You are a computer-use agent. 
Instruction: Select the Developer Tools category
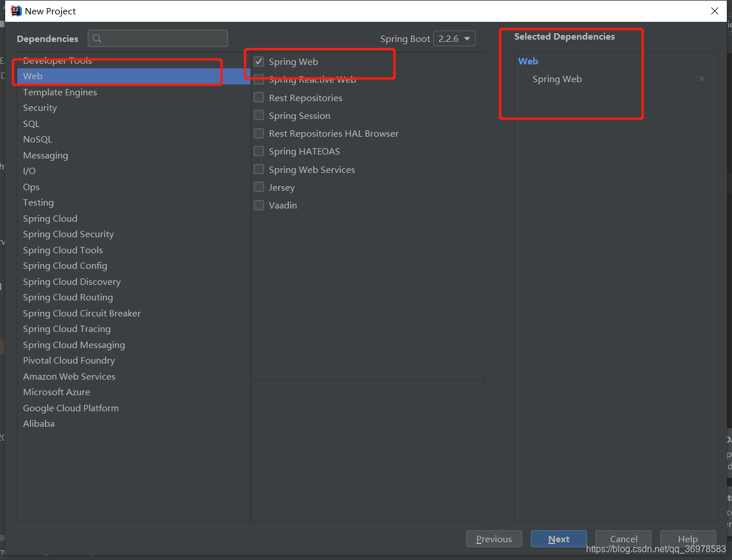134,60
